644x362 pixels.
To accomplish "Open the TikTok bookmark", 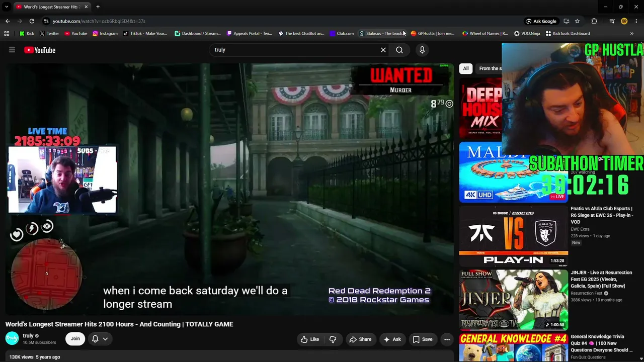I will [x=145, y=34].
